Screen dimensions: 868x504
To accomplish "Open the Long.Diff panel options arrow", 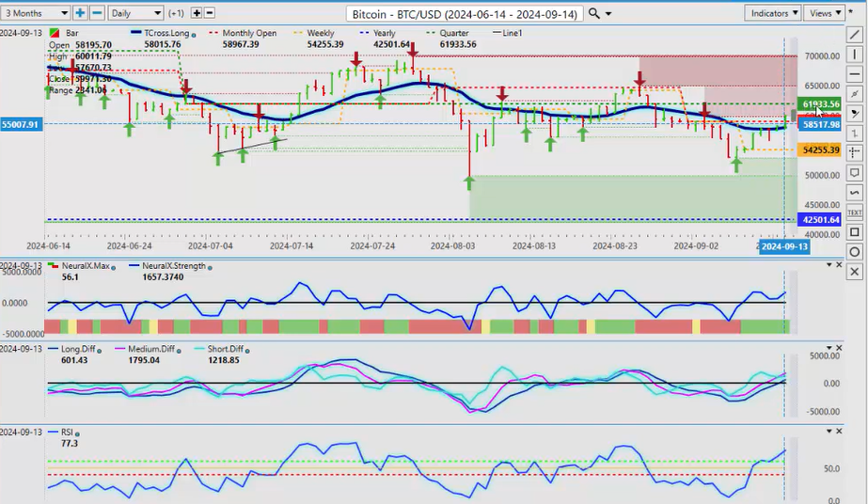I will pyautogui.click(x=829, y=348).
